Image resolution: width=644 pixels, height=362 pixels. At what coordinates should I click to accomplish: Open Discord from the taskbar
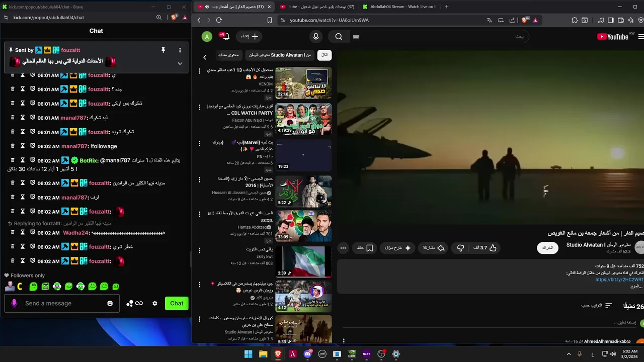307,354
